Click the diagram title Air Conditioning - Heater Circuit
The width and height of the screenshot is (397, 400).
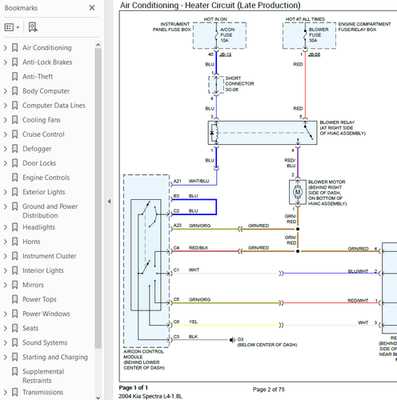[x=210, y=5]
